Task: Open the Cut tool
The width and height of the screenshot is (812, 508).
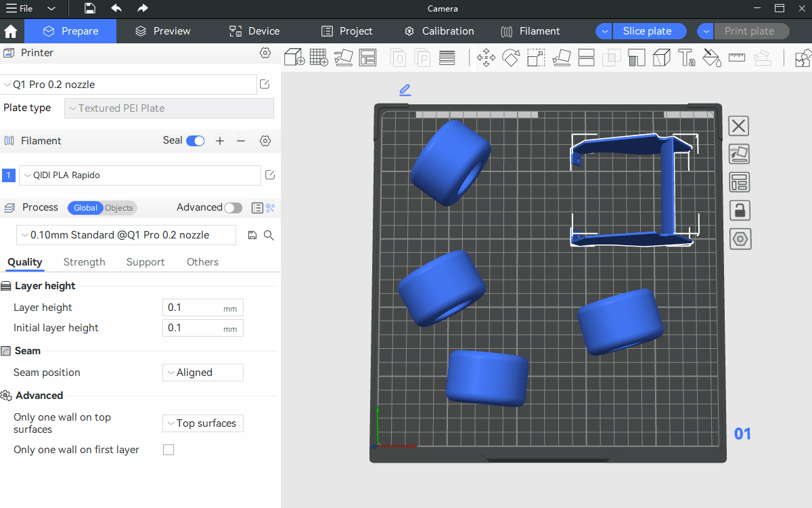Action: tap(586, 58)
